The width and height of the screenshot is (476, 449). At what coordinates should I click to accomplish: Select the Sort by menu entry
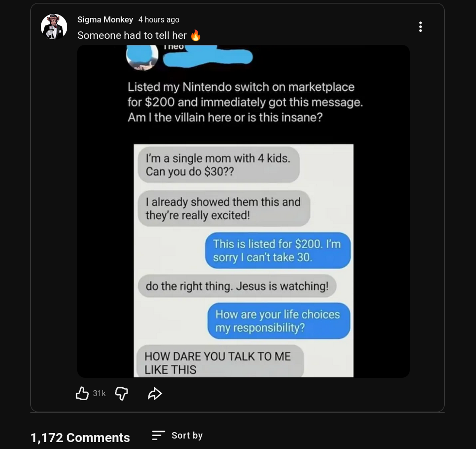pos(187,435)
